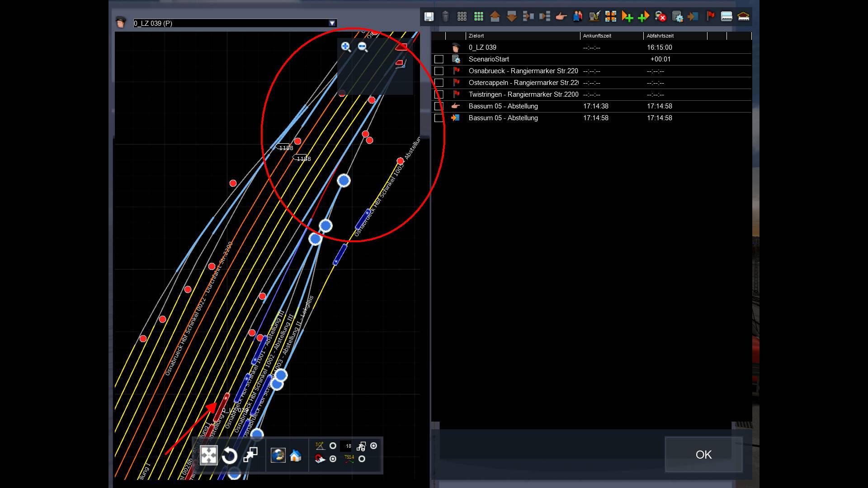This screenshot has height=488, width=868.
Task: Click the Ankunftszeit column header
Action: (597, 36)
